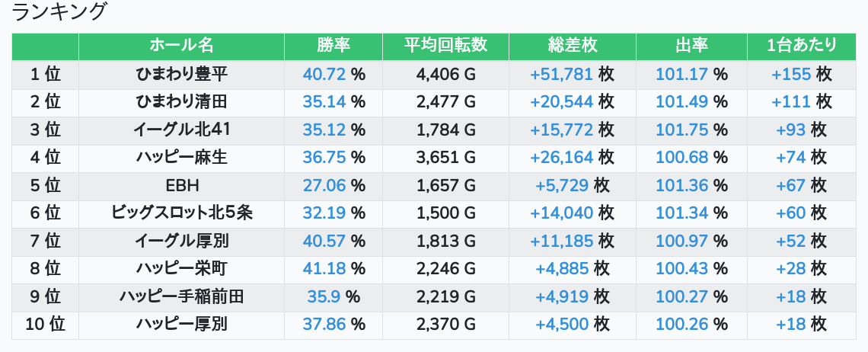Open ビッグスロット北5条 hall entry

(x=181, y=213)
